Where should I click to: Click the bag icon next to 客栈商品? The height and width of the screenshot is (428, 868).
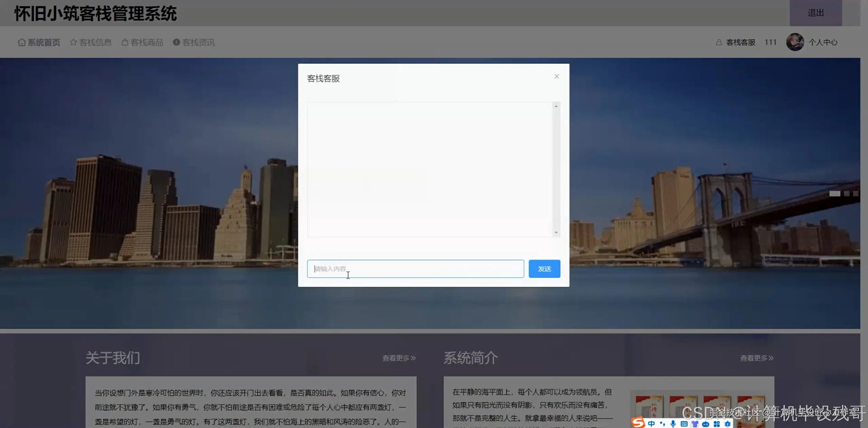point(125,42)
